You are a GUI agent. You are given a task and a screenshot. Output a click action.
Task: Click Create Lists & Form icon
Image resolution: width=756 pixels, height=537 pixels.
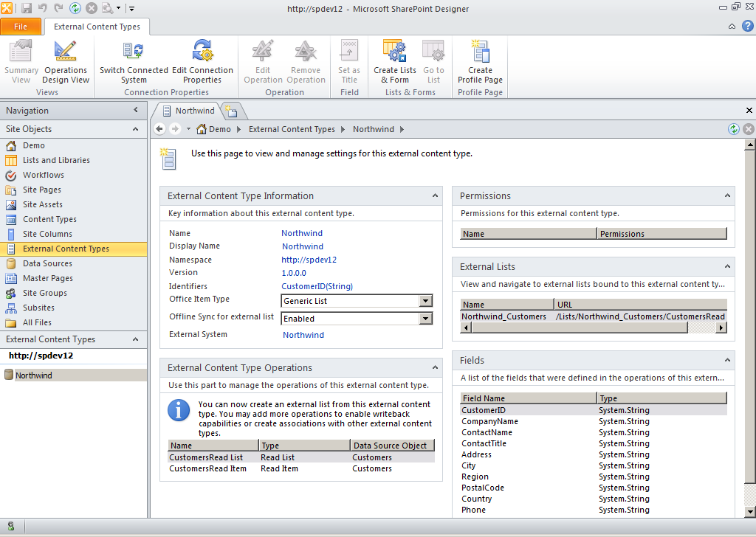click(394, 51)
